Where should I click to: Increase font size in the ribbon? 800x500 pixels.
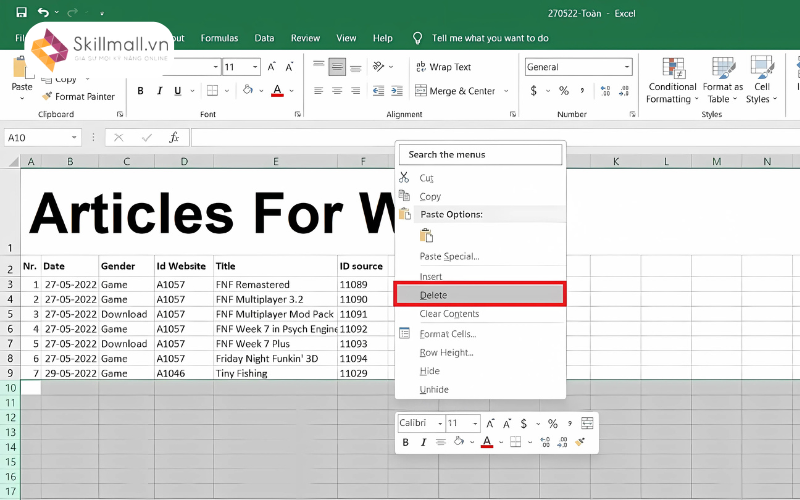pos(271,67)
